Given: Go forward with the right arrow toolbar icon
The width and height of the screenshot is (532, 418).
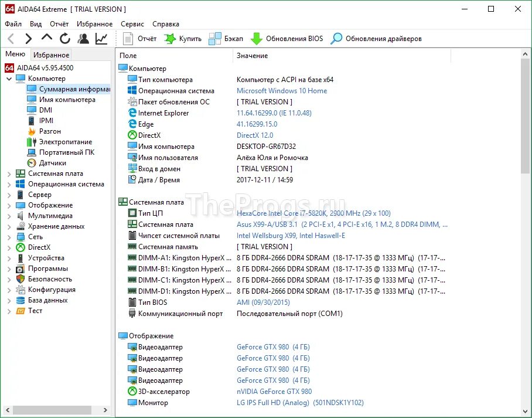Looking at the screenshot, I should pyautogui.click(x=29, y=39).
